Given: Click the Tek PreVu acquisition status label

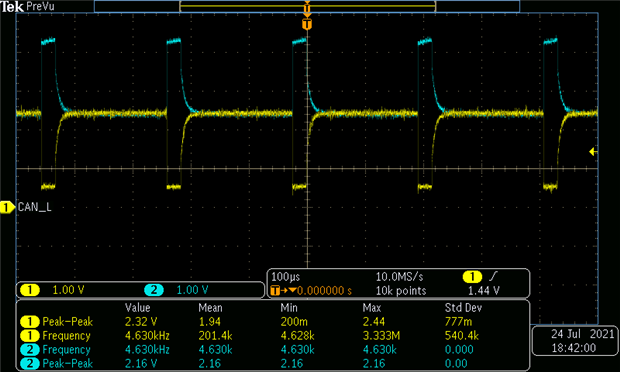Looking at the screenshot, I should 27,6.
